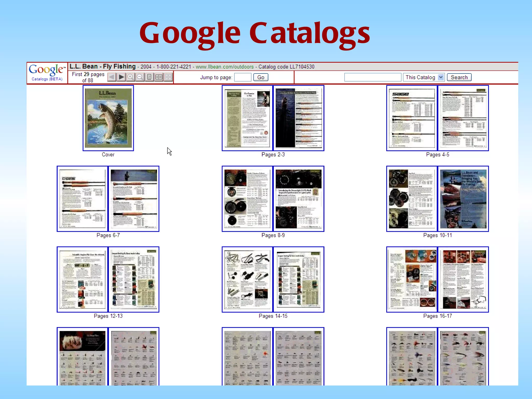Open page 3 thumbnail with dark river photo
532x399 pixels.
click(299, 118)
